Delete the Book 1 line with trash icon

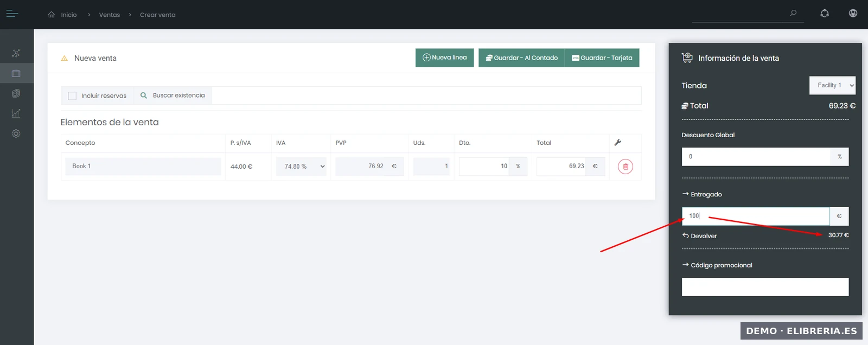tap(625, 167)
